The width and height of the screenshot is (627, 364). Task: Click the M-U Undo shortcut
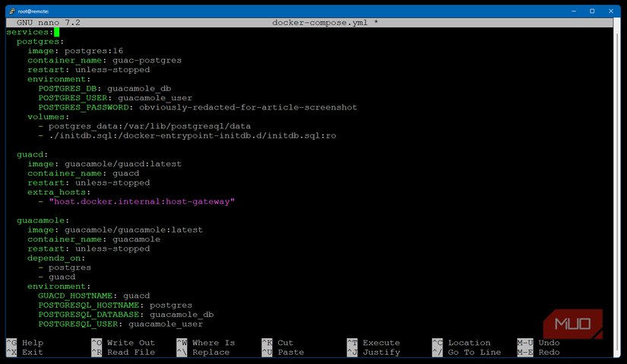click(539, 343)
